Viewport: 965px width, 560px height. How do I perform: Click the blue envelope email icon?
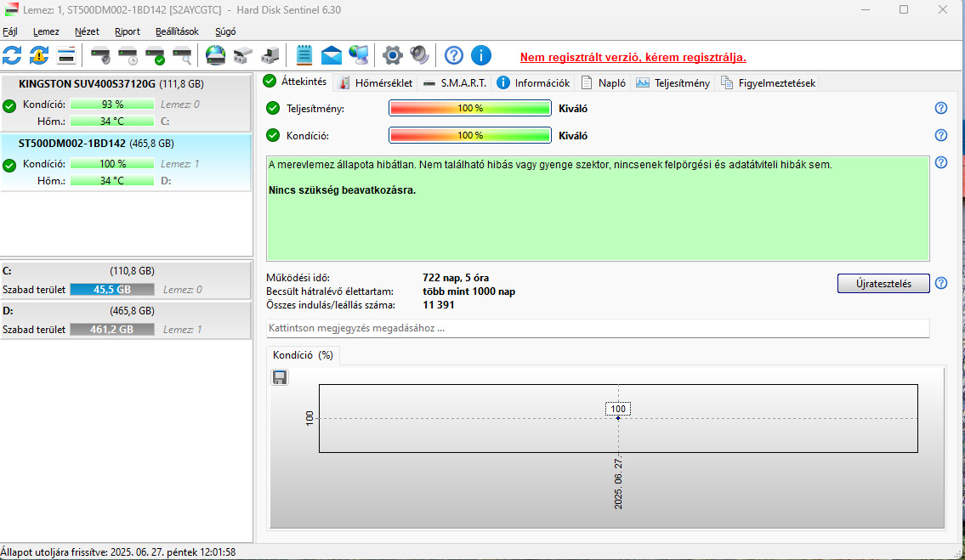pyautogui.click(x=331, y=56)
